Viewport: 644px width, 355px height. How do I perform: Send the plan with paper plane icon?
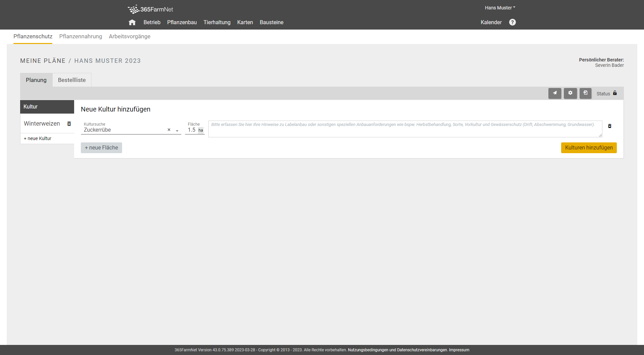(554, 93)
